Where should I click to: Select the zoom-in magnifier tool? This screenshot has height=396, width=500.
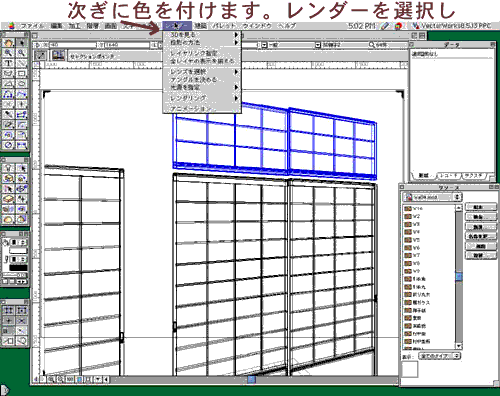[9, 53]
